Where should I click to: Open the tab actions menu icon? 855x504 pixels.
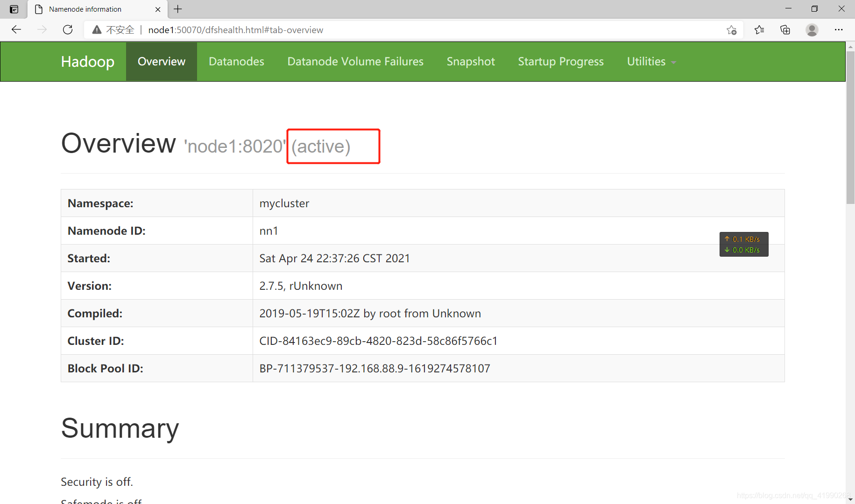click(14, 9)
